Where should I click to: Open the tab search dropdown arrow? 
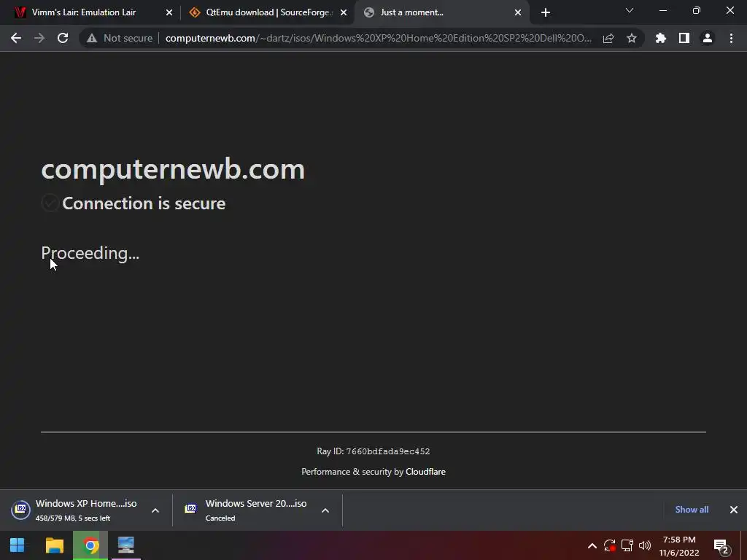(630, 10)
